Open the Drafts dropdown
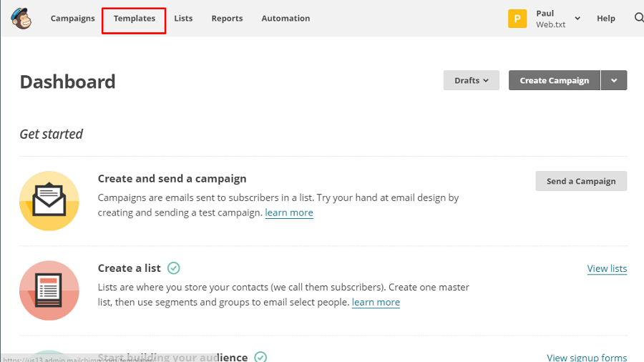This screenshot has width=644, height=362. (471, 80)
